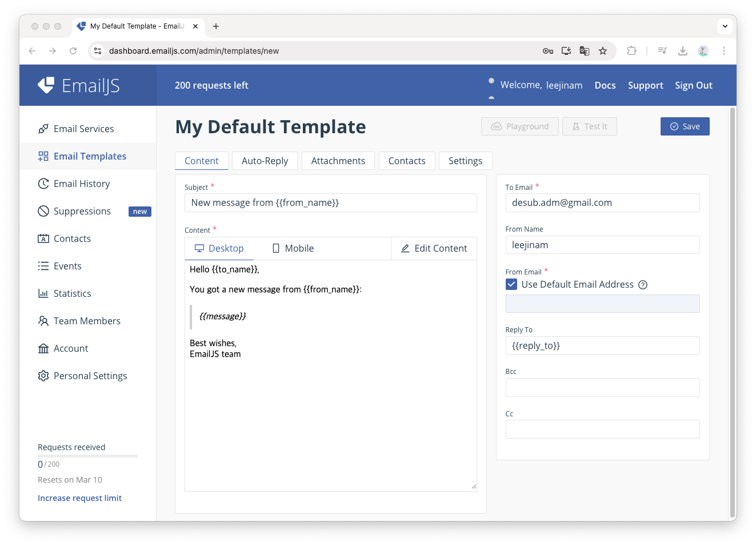This screenshot has height=545, width=756.
Task: View site information icon in address bar
Action: [98, 51]
